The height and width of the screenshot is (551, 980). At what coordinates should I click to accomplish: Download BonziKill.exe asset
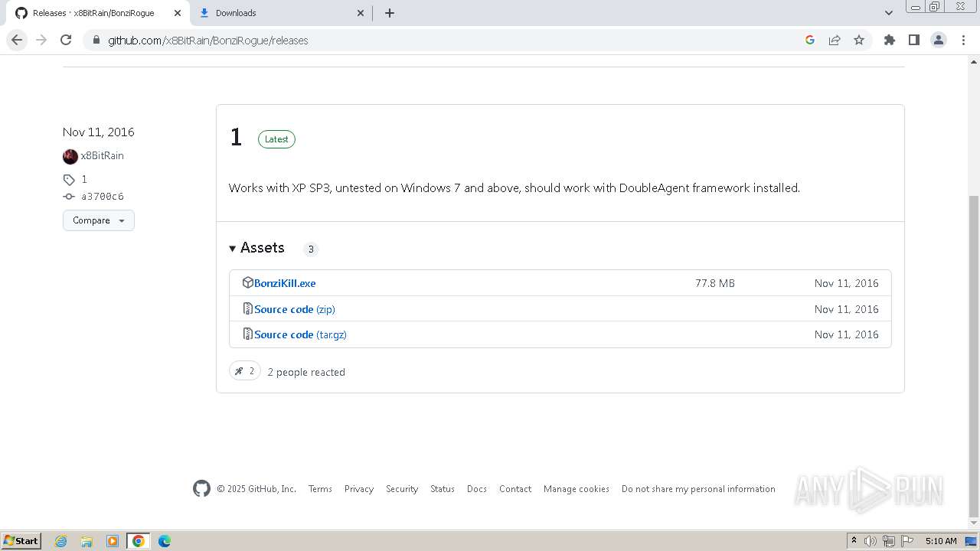pyautogui.click(x=285, y=283)
